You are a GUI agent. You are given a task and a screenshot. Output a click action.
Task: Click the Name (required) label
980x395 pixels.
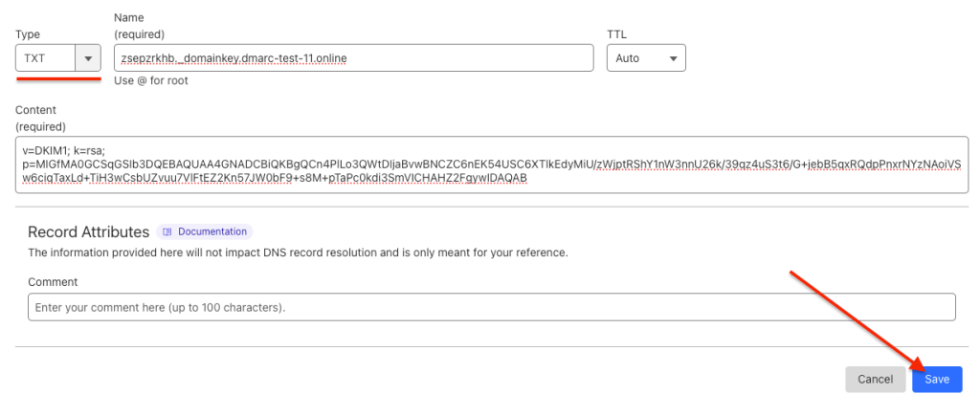click(x=140, y=26)
